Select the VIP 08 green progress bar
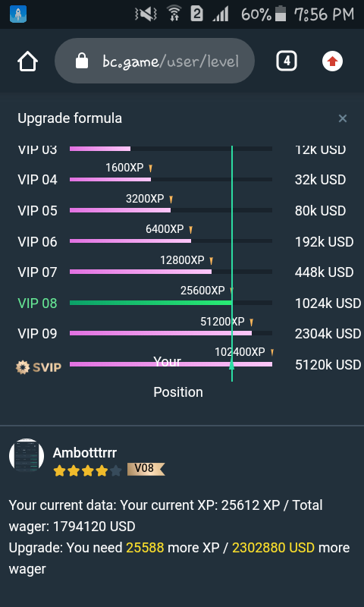The image size is (364, 607). [151, 303]
